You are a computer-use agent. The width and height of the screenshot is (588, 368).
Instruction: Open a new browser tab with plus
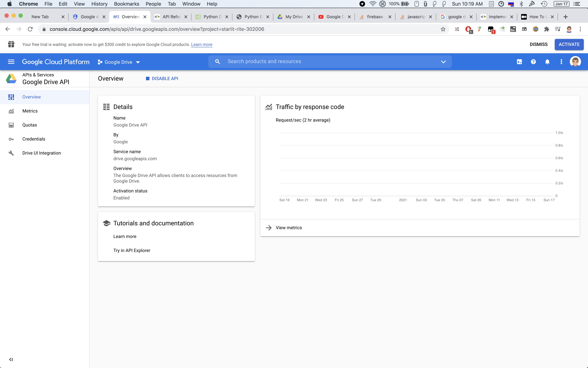[x=565, y=17]
